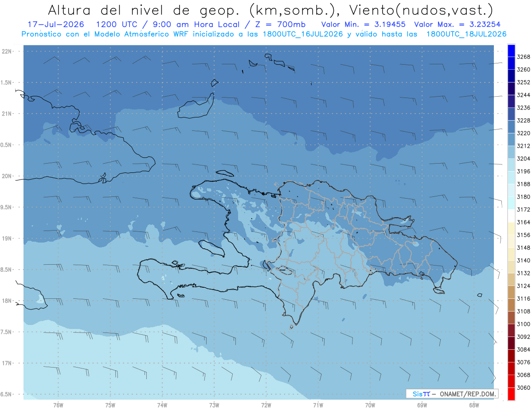Click the '71W' longitude label

point(318,405)
